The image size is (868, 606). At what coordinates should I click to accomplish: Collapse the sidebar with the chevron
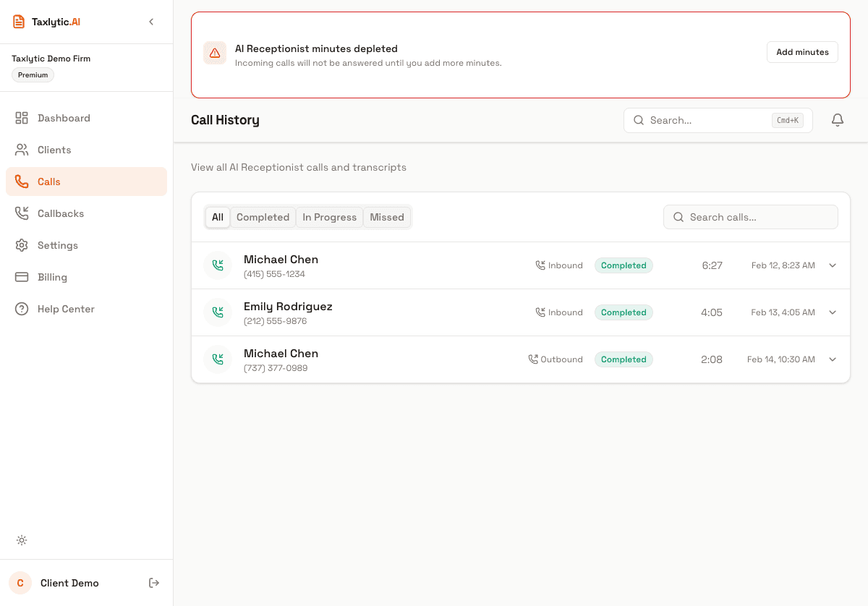151,22
